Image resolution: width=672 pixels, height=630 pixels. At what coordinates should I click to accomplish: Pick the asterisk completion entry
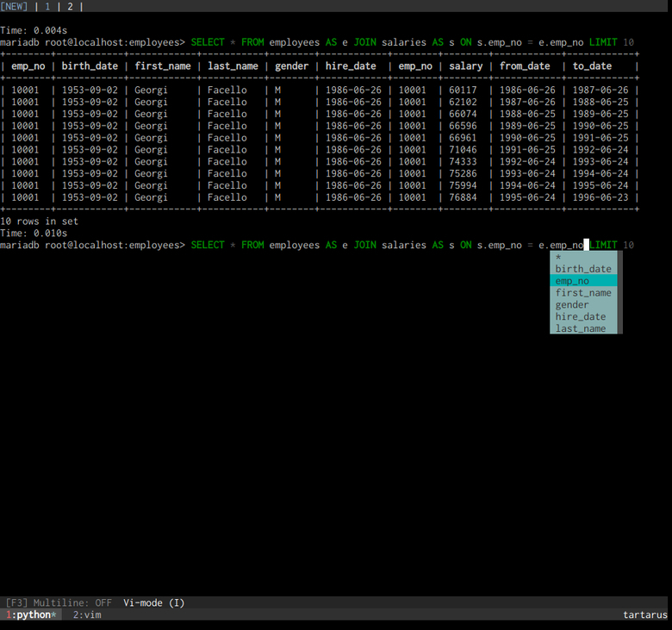pyautogui.click(x=559, y=257)
